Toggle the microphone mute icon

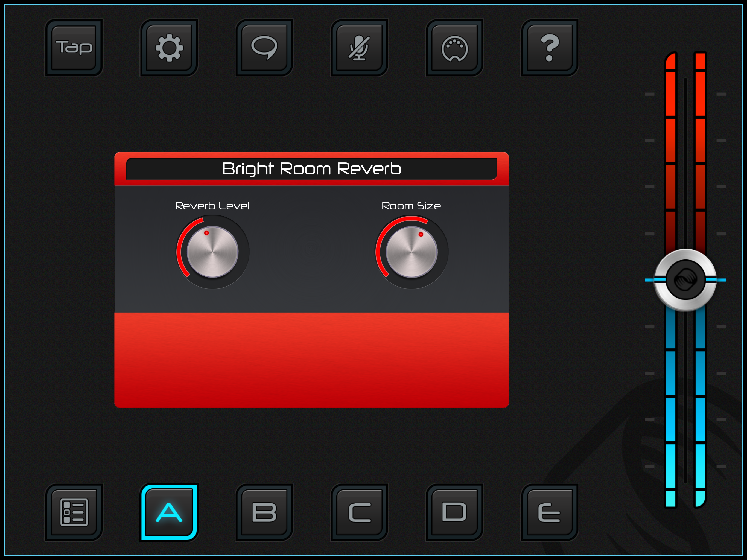click(x=359, y=48)
